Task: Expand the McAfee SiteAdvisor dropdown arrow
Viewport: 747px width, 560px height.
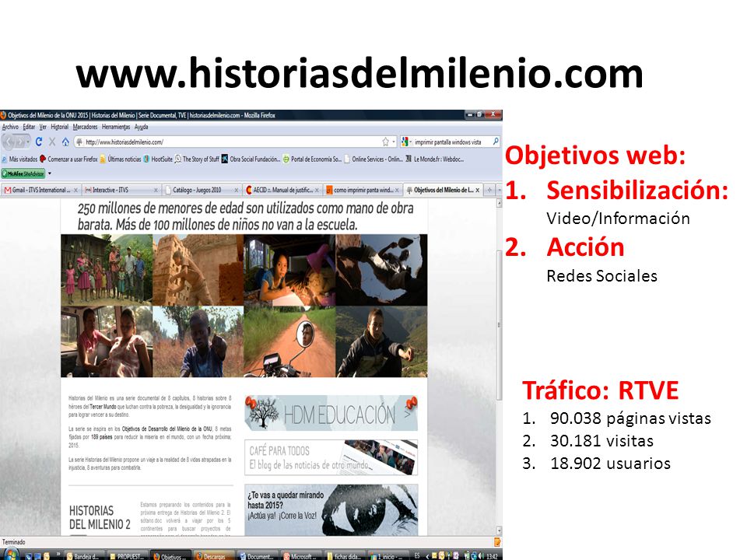Action: click(50, 173)
